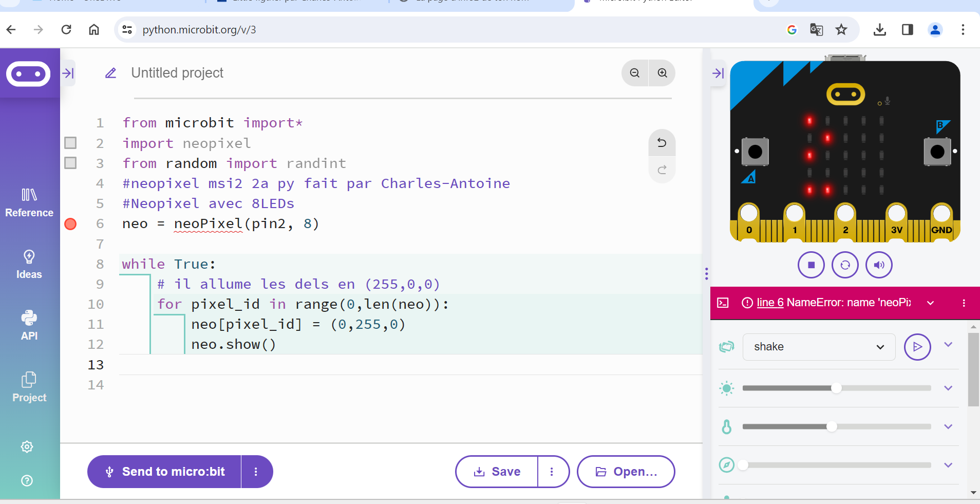
Task: Play the shake gesture
Action: (917, 347)
